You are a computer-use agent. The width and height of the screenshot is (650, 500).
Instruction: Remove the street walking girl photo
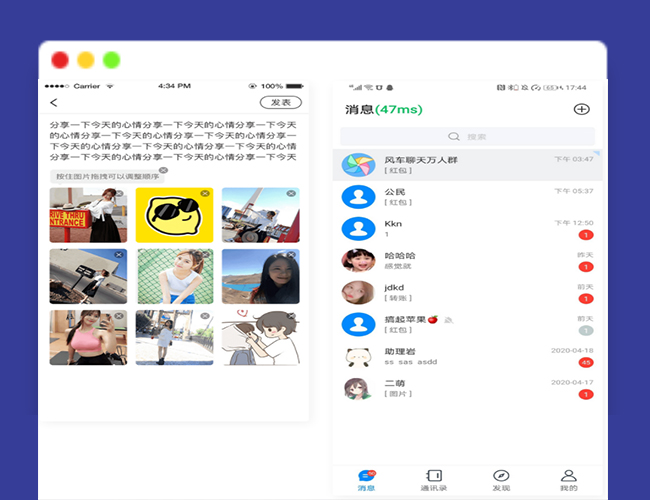coord(205,316)
